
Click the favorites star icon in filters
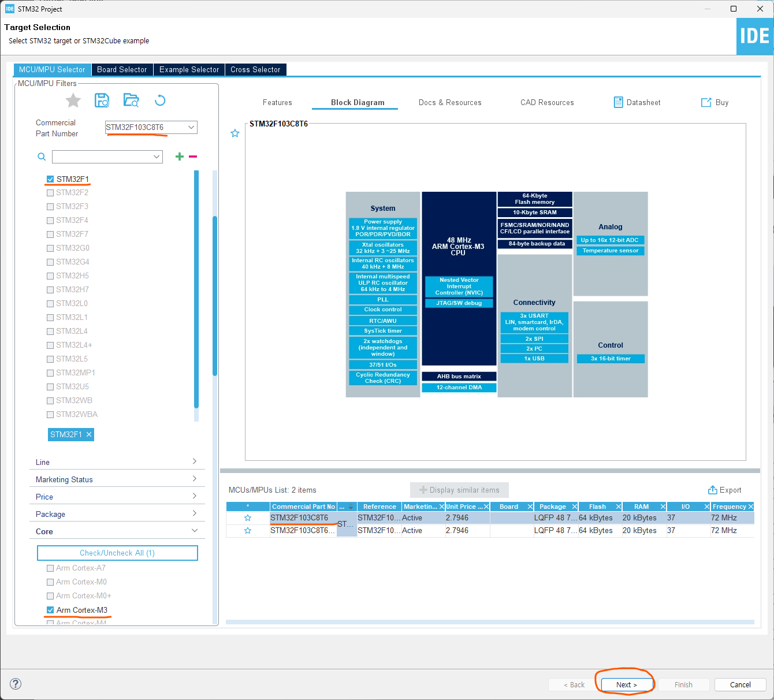(x=73, y=101)
